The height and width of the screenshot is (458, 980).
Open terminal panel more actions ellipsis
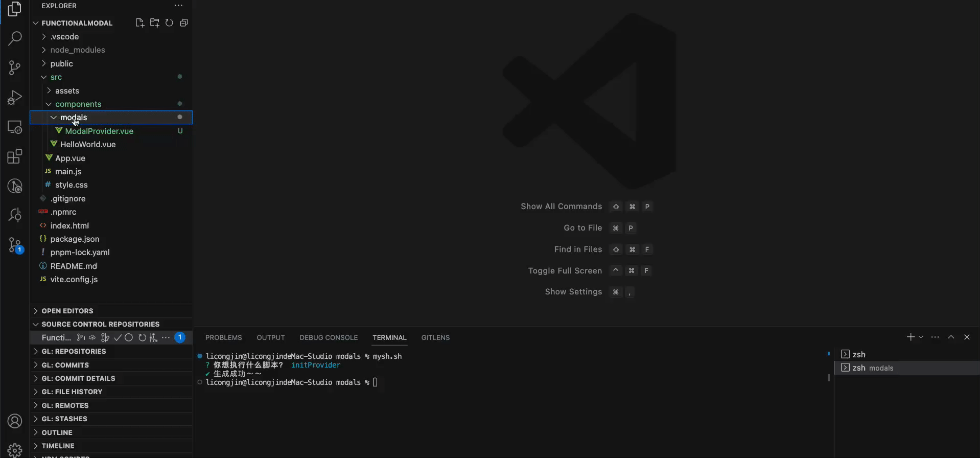[935, 337]
